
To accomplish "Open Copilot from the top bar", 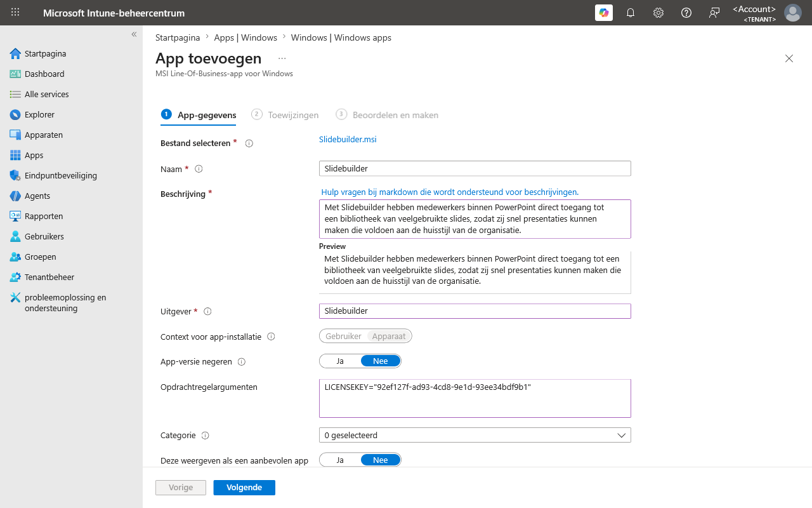I will [x=604, y=13].
